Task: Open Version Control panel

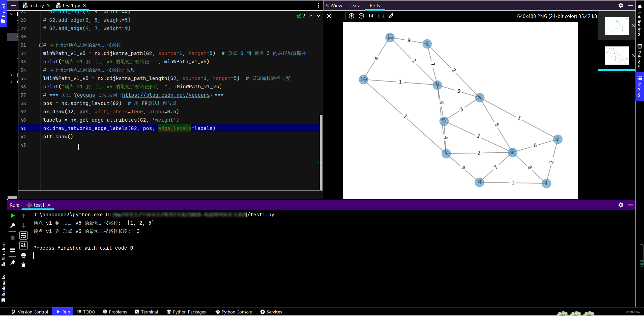Action: pos(30,312)
